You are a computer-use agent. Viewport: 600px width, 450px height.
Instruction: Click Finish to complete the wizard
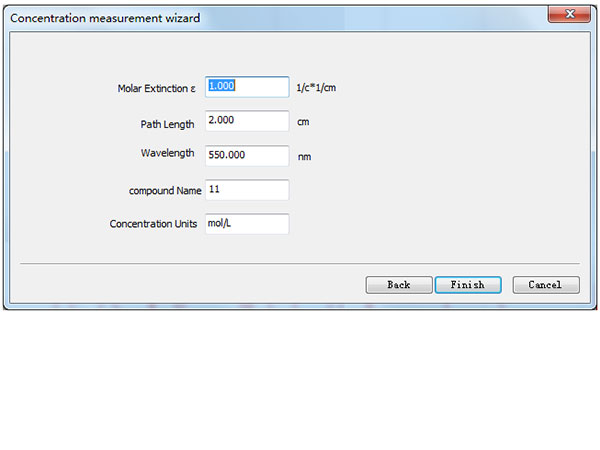click(x=467, y=285)
